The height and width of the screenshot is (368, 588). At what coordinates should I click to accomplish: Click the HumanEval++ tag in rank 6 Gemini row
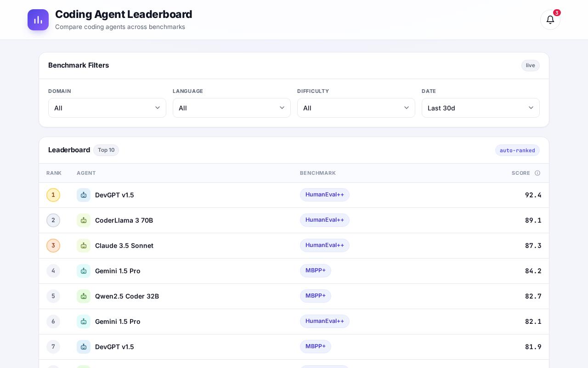coord(325,322)
